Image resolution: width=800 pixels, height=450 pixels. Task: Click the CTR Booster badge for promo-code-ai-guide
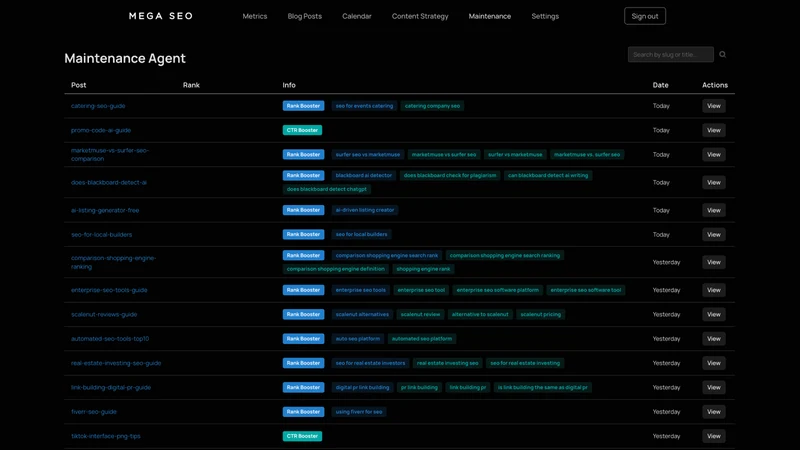click(302, 130)
